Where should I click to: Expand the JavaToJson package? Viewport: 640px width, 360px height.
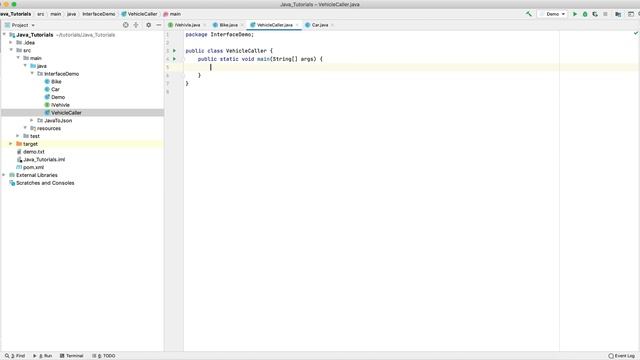tap(32, 120)
